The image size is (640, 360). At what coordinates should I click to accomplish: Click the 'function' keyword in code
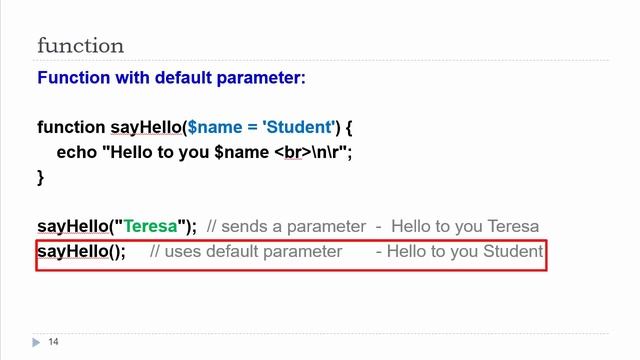point(71,127)
